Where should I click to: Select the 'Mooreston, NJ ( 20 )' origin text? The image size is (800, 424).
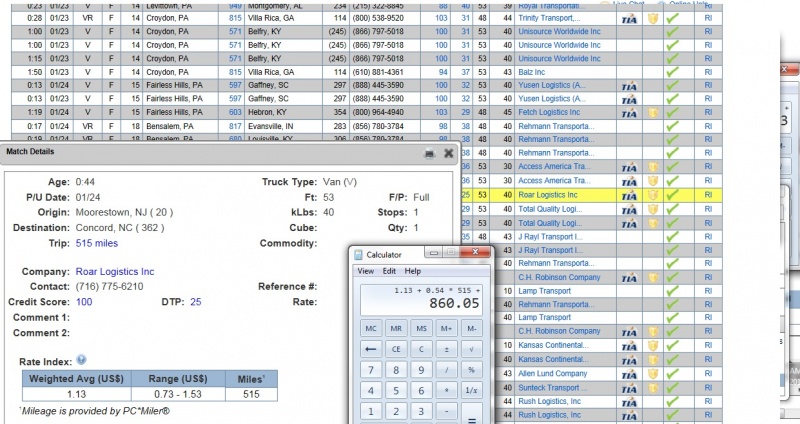(124, 212)
